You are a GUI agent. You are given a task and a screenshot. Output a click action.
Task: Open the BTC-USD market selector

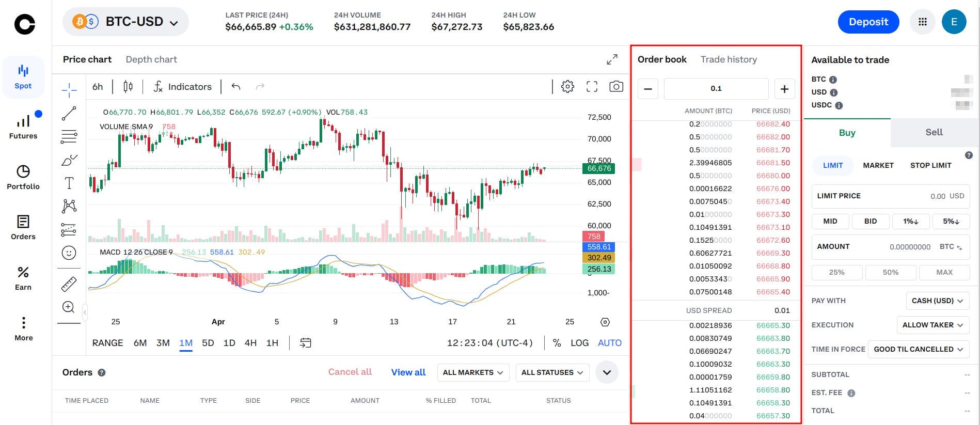(125, 22)
